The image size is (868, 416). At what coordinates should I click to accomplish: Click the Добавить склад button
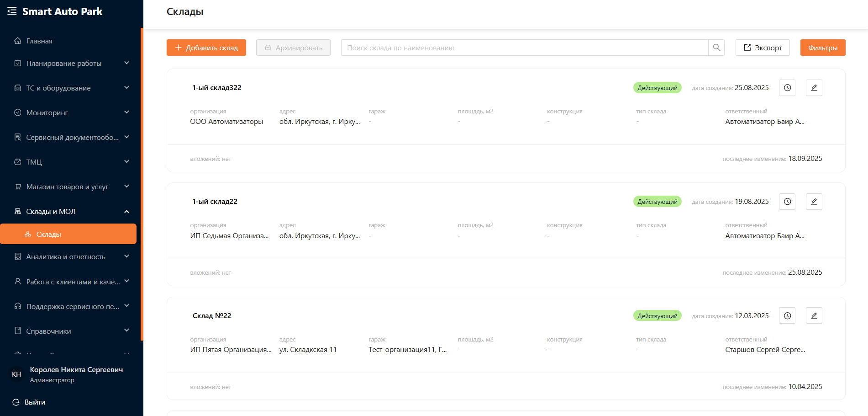(x=206, y=48)
